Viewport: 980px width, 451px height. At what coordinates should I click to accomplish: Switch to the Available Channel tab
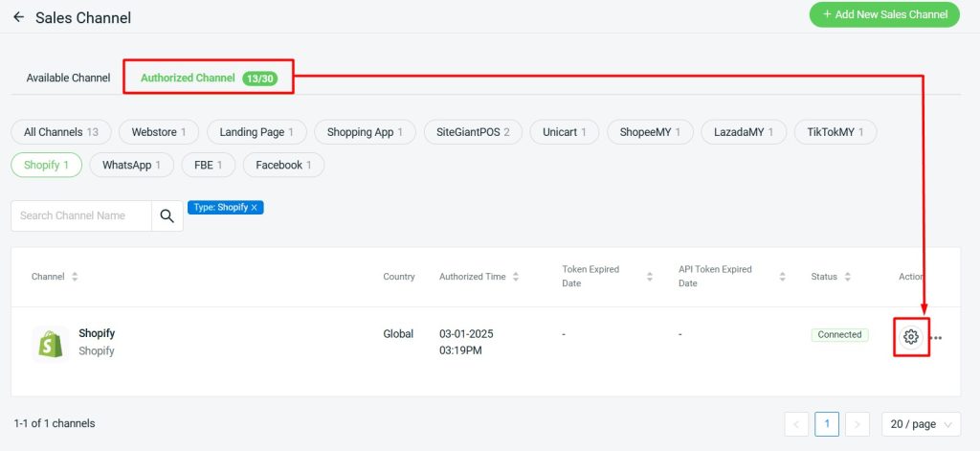click(68, 78)
